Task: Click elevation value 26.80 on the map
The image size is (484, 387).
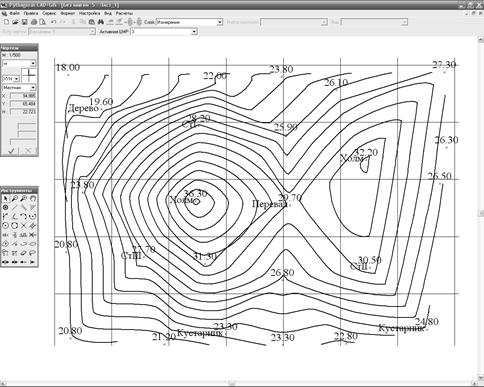Action: (282, 273)
